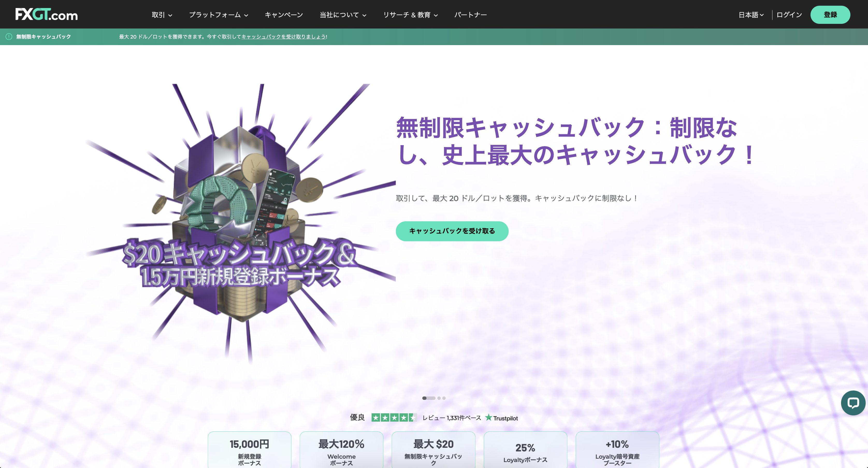Open the +10% Loyalty暗号資産ブースター card
868x468 pixels.
tap(617, 450)
